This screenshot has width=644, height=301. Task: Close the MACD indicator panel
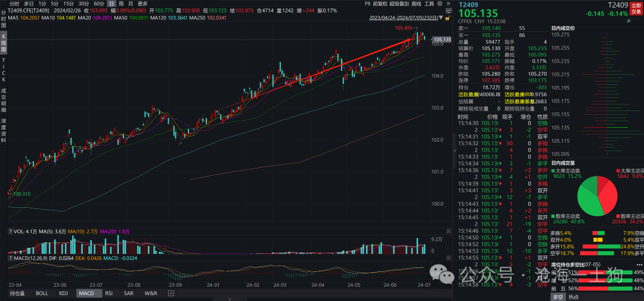(x=448, y=258)
